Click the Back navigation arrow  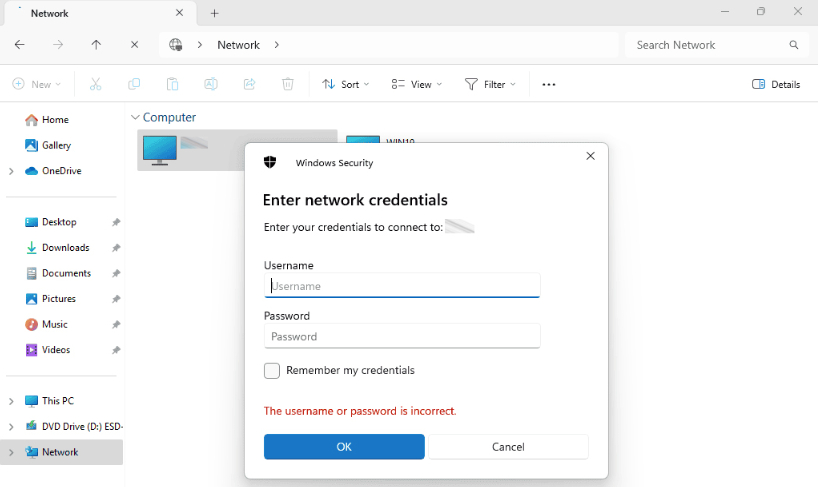(20, 45)
